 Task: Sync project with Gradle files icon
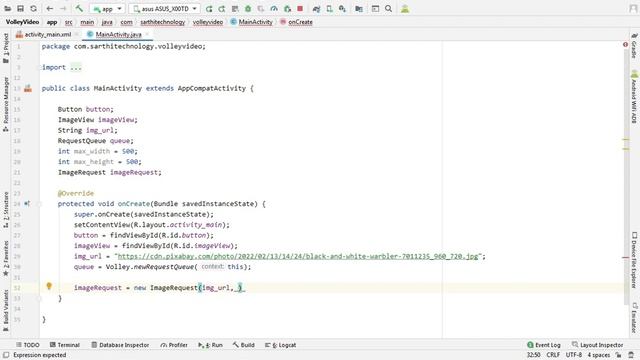(x=316, y=9)
